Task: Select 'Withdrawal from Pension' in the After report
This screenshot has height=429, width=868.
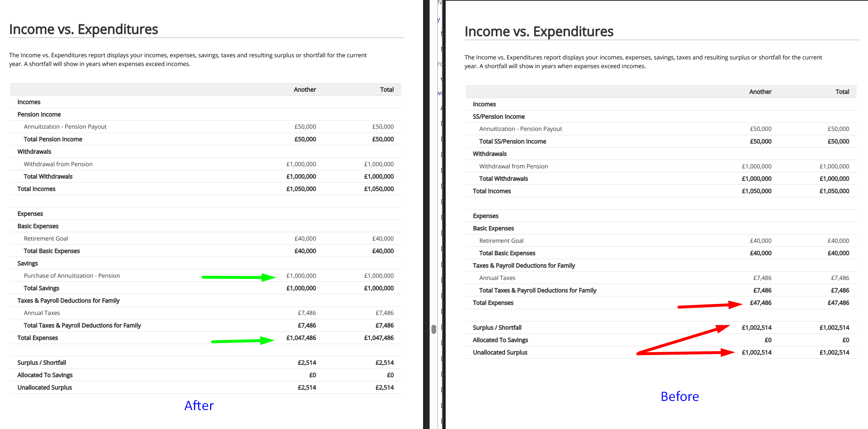Action: click(58, 164)
